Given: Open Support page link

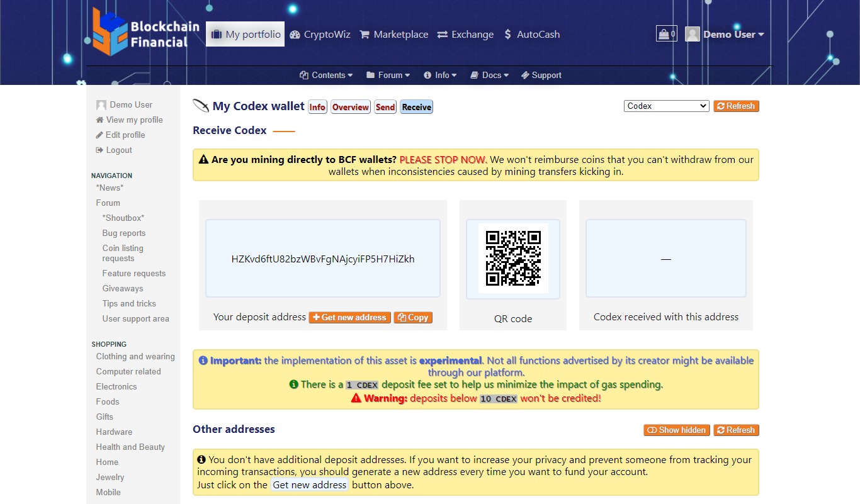Looking at the screenshot, I should [541, 75].
